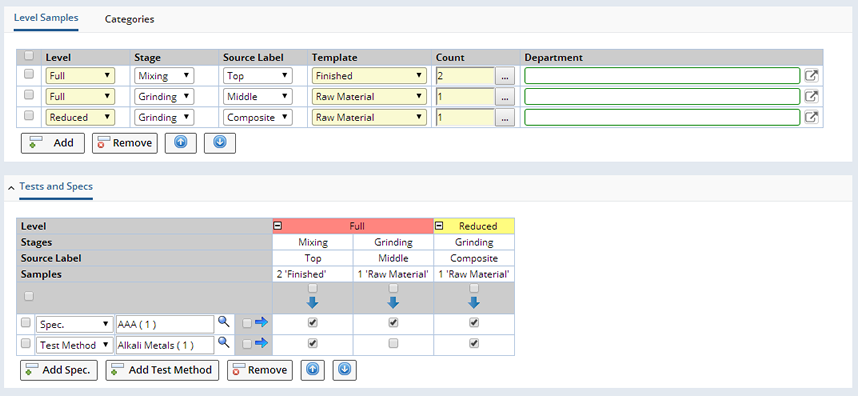Click Count ellipsis button in Composite row
The image size is (858, 396).
(x=505, y=118)
